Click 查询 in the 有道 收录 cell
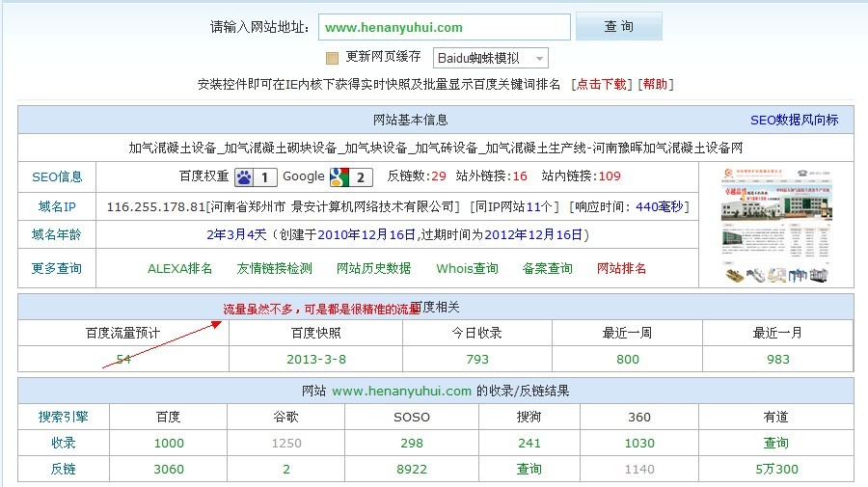 coord(776,443)
